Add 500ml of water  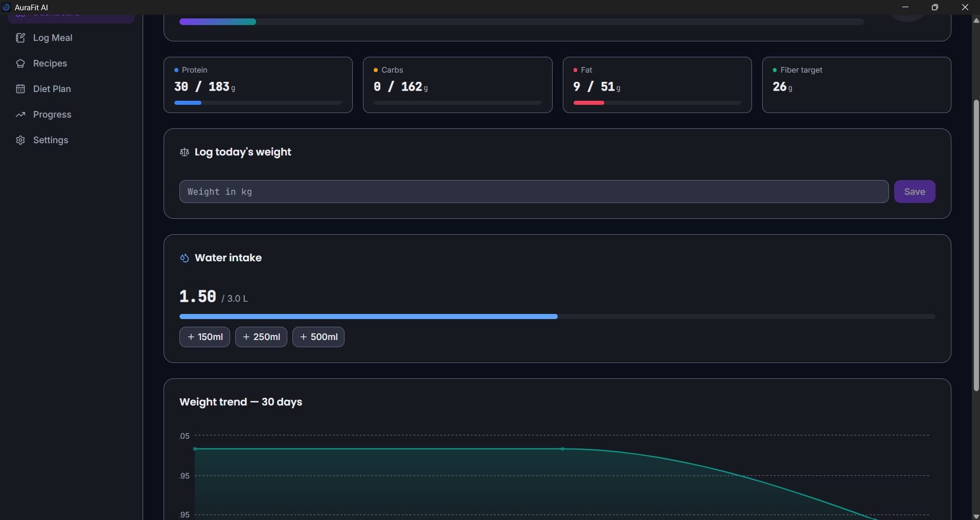(x=318, y=337)
